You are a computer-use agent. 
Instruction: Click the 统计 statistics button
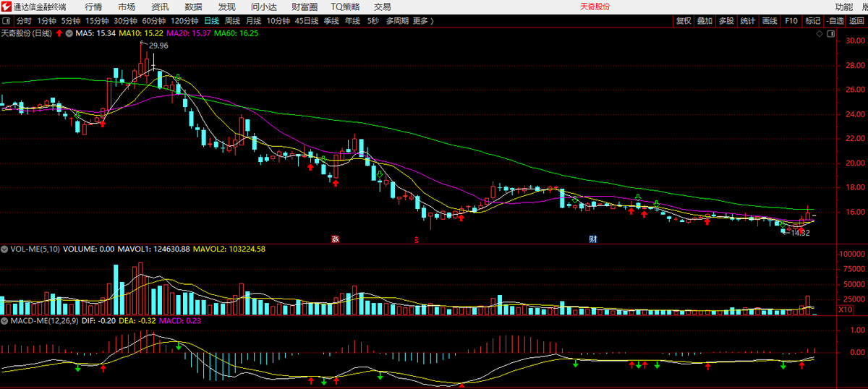(x=748, y=21)
